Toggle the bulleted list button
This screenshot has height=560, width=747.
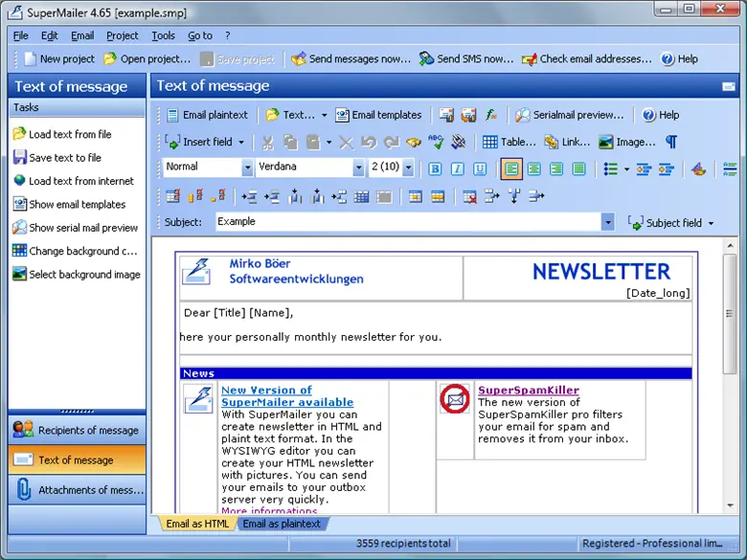click(x=611, y=169)
